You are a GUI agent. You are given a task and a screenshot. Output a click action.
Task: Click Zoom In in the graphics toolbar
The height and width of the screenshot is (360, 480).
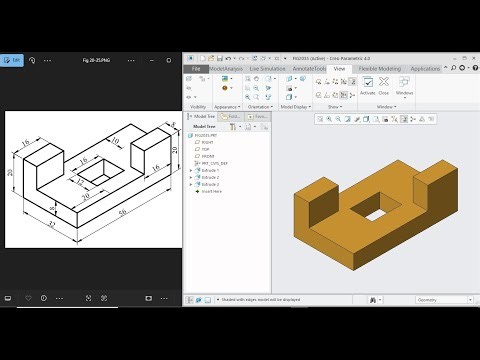pos(329,119)
